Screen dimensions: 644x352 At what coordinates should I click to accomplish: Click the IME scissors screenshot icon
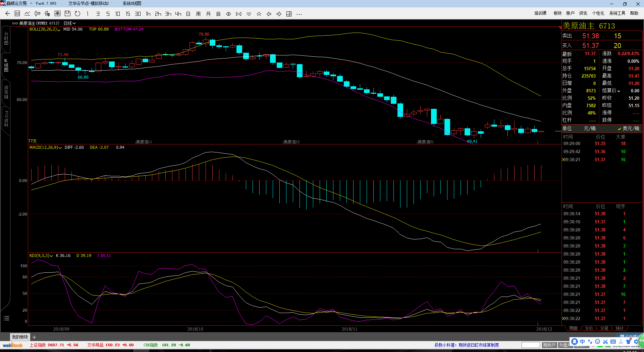pos(605,342)
